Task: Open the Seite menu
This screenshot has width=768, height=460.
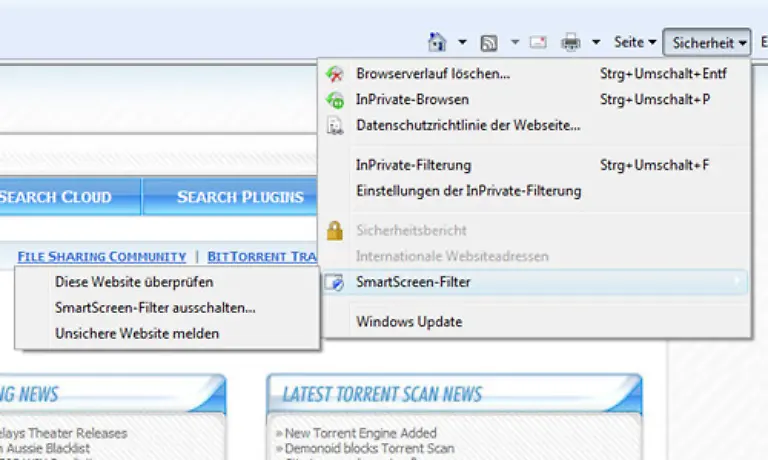Action: pos(635,43)
